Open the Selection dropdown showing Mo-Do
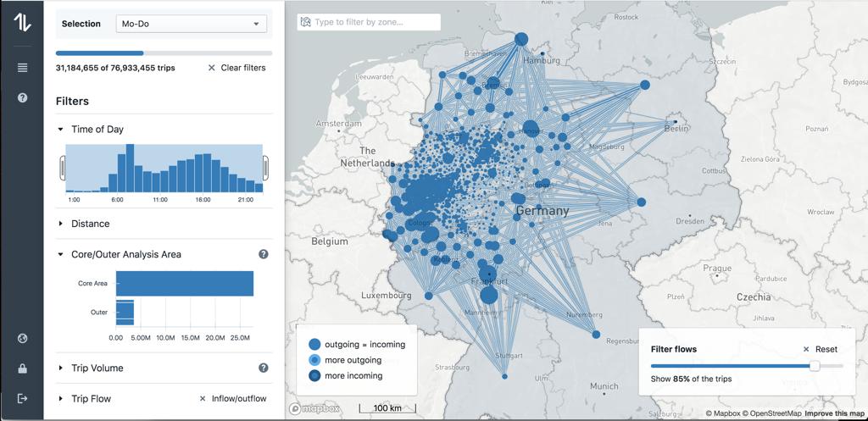868x421 pixels. click(192, 24)
